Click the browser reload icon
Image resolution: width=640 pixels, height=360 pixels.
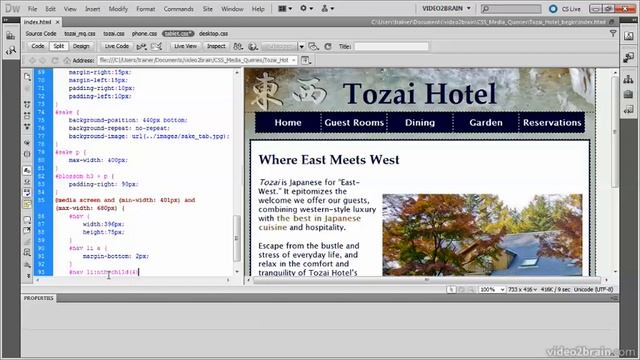pyautogui.click(x=55, y=60)
